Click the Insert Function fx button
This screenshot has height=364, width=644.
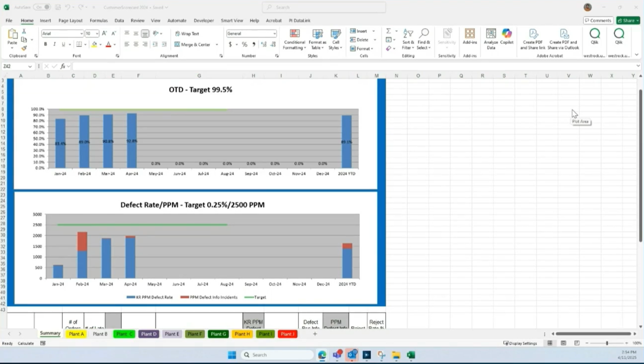coord(63,66)
